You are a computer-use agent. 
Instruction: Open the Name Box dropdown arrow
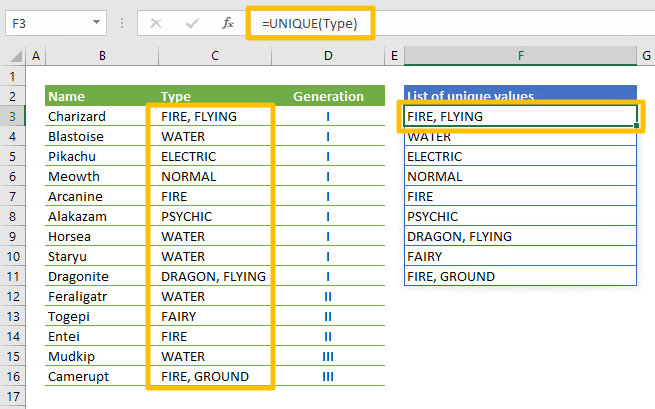(96, 22)
